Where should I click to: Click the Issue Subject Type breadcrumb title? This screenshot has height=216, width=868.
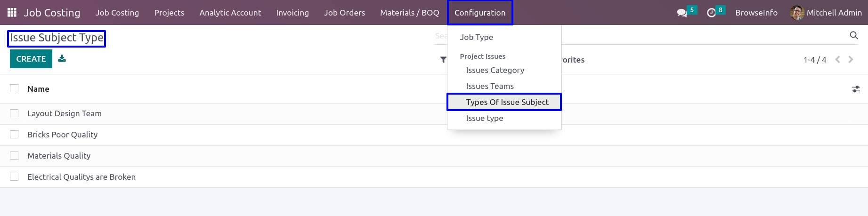click(57, 38)
